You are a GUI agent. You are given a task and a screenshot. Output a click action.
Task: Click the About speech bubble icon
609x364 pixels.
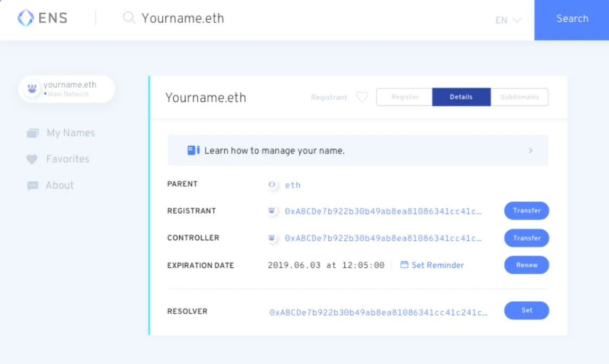[x=32, y=185]
